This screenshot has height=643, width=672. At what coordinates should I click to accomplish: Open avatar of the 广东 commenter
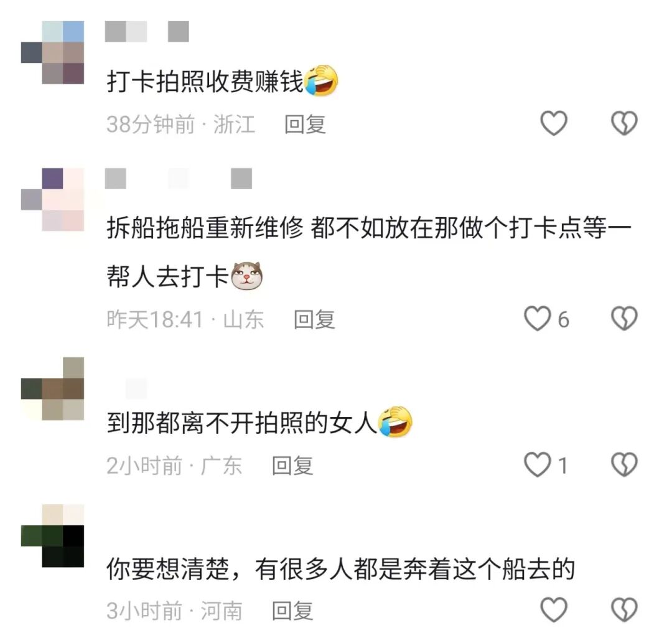coord(53,388)
